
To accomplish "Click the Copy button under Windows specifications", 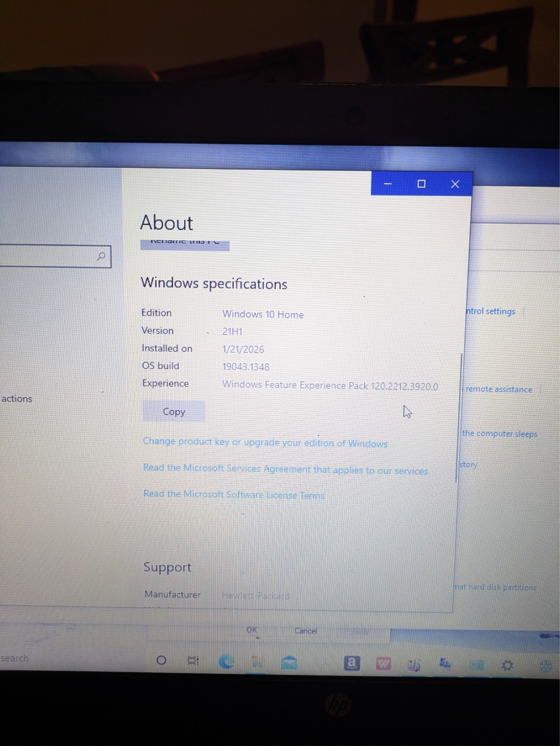I will tap(174, 411).
